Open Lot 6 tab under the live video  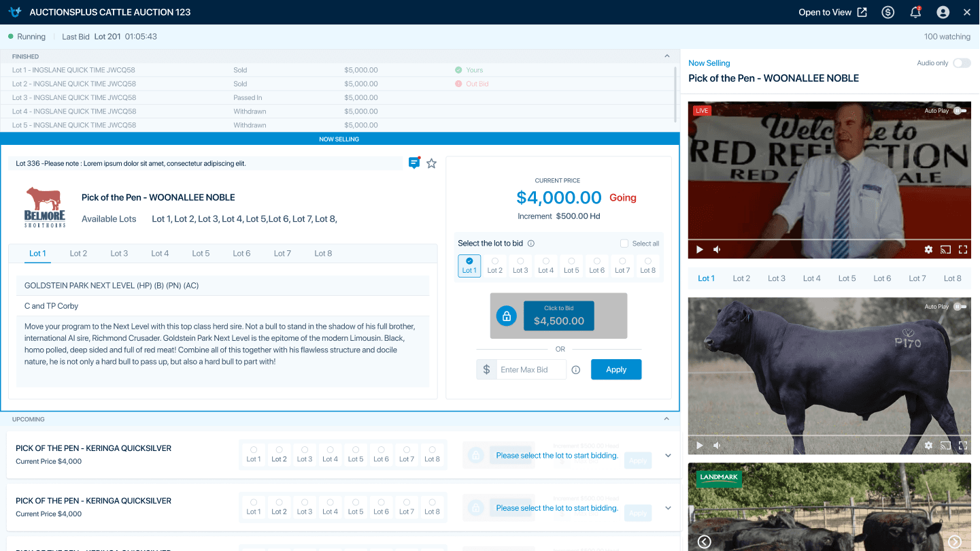(883, 278)
